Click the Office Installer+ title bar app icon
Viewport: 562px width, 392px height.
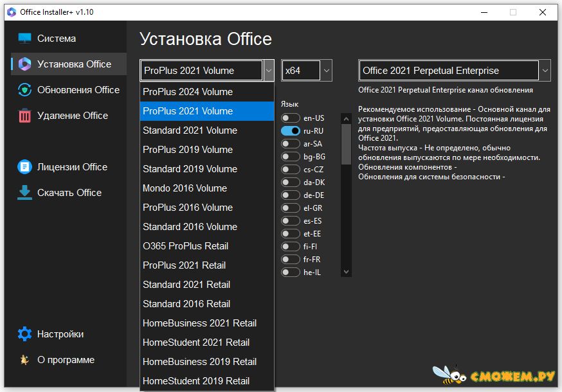[x=12, y=12]
